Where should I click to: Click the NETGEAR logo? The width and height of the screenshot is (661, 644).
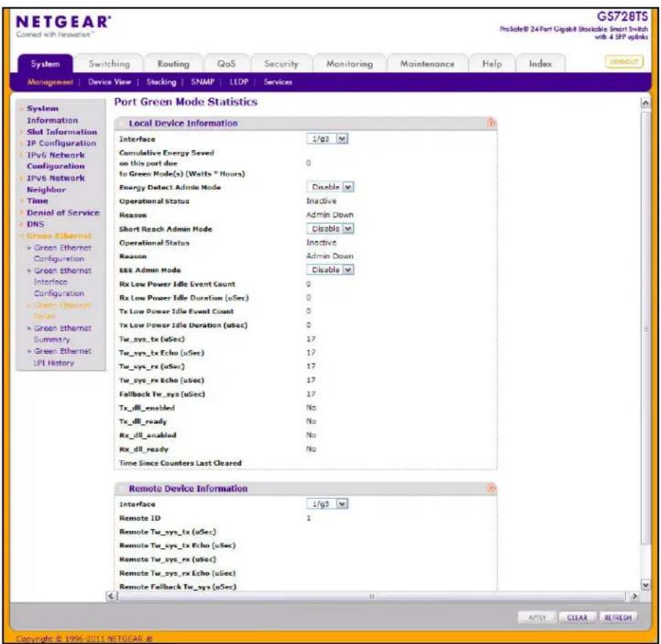pyautogui.click(x=64, y=22)
